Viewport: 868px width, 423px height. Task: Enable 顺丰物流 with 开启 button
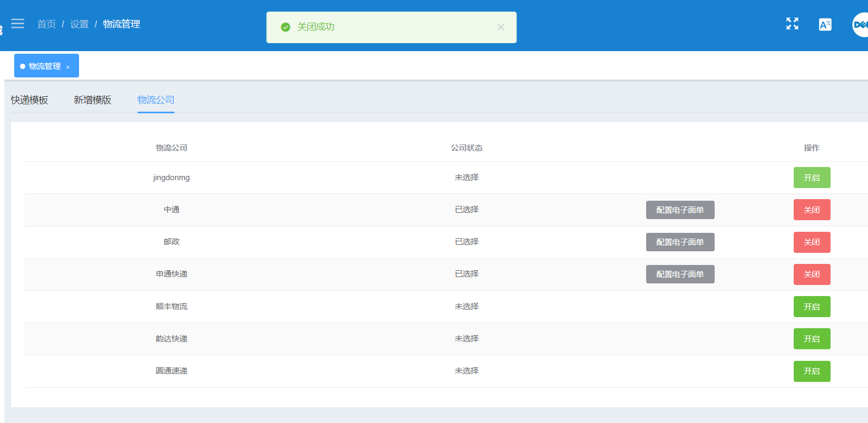(812, 307)
